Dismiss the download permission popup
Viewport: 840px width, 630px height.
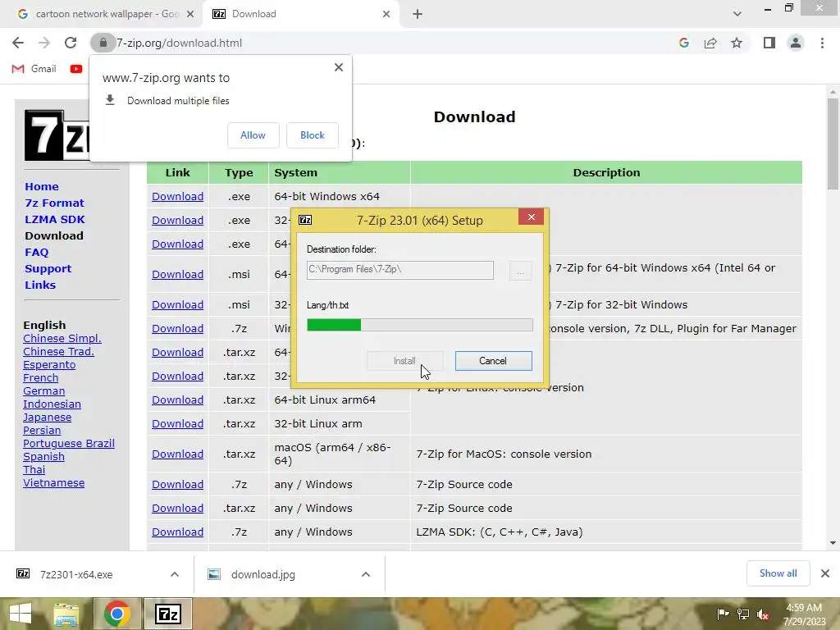(x=339, y=67)
